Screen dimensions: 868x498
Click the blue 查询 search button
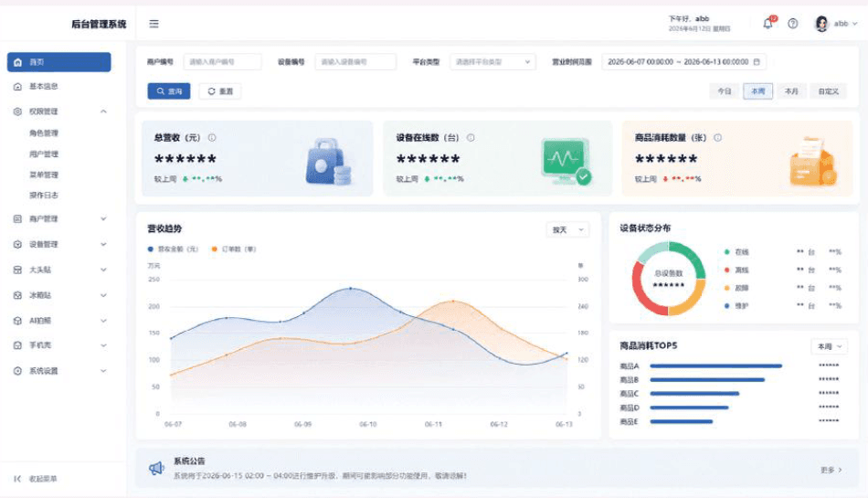169,91
